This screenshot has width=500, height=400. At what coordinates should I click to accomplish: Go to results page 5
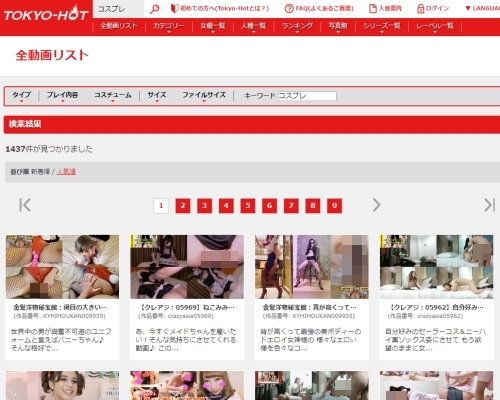pyautogui.click(x=248, y=206)
